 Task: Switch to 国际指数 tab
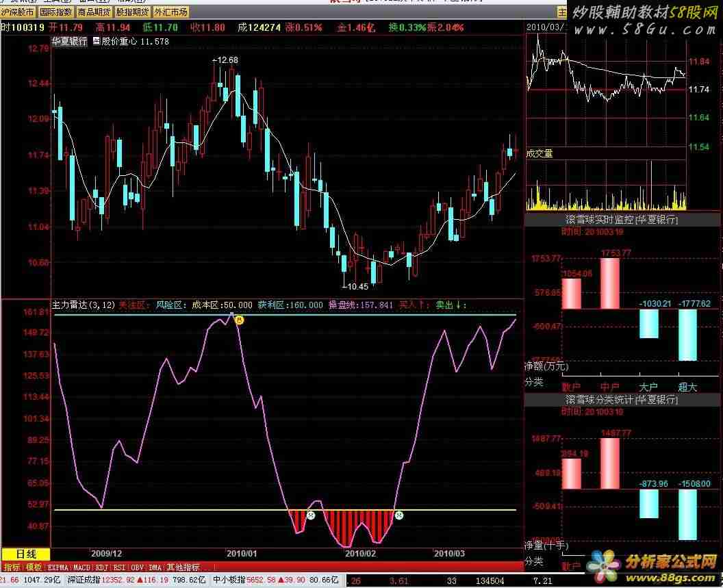[55, 12]
